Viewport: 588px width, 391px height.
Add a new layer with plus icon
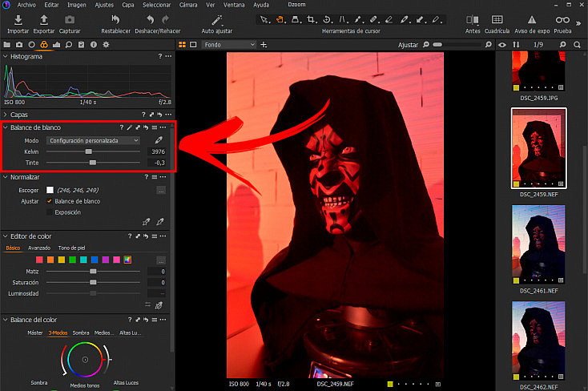[x=264, y=45]
